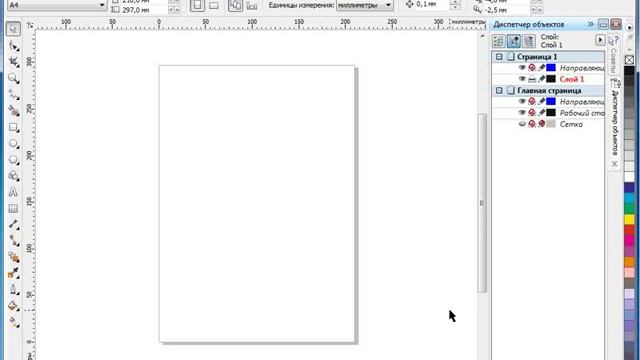
Task: Click the nudge offset 0,1 мм field
Action: click(x=432, y=4)
